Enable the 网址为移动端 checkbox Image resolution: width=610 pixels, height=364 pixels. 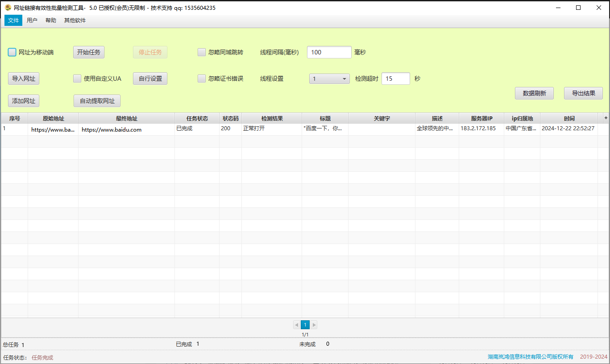point(12,52)
